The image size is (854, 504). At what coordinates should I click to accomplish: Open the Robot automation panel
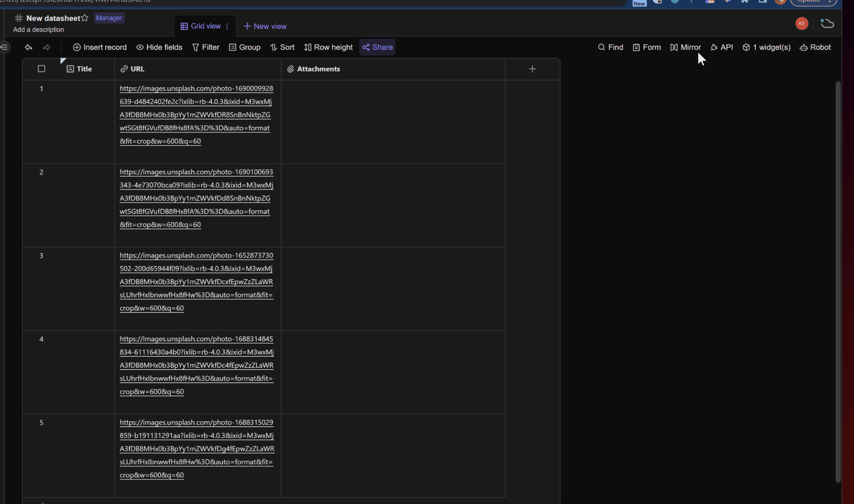click(x=815, y=47)
